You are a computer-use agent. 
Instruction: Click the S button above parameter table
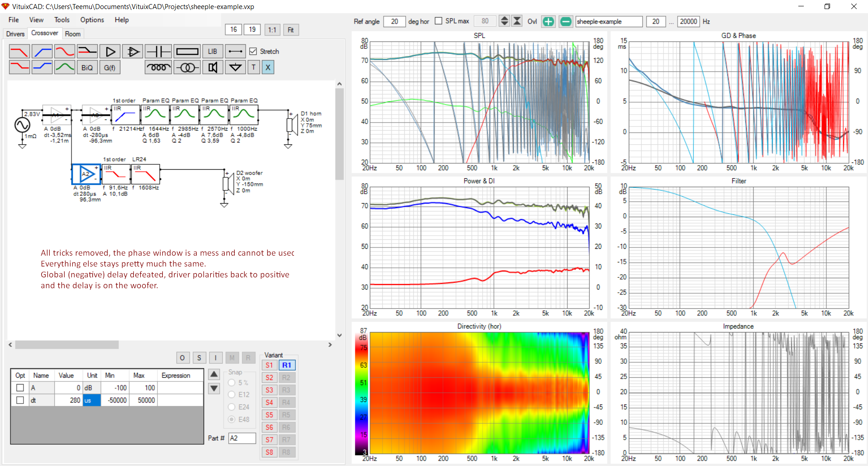pyautogui.click(x=199, y=358)
